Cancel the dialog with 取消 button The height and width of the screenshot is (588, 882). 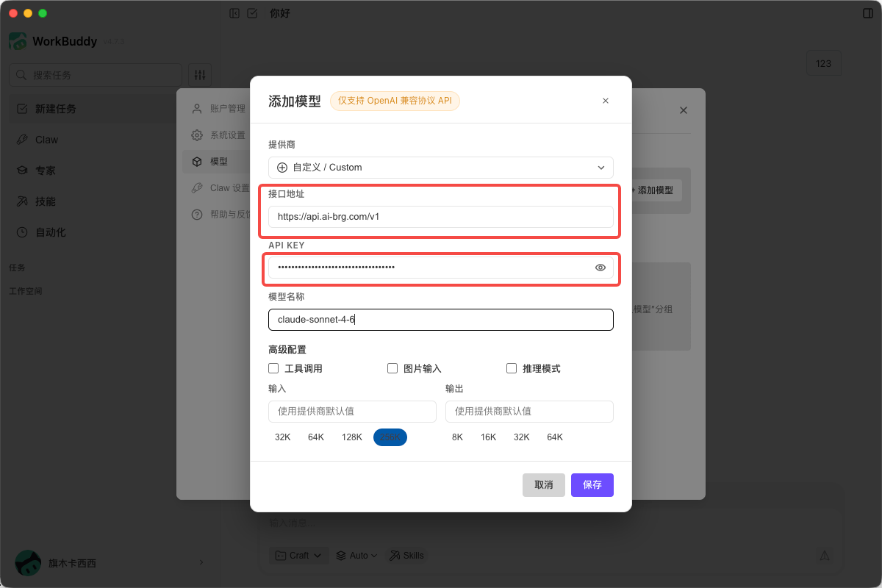pyautogui.click(x=544, y=484)
